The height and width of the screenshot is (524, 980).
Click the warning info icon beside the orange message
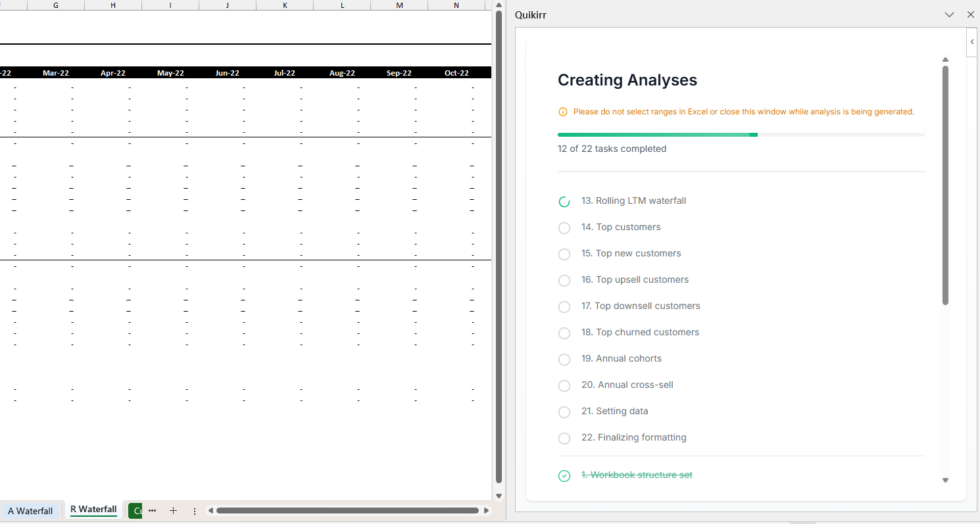(563, 112)
